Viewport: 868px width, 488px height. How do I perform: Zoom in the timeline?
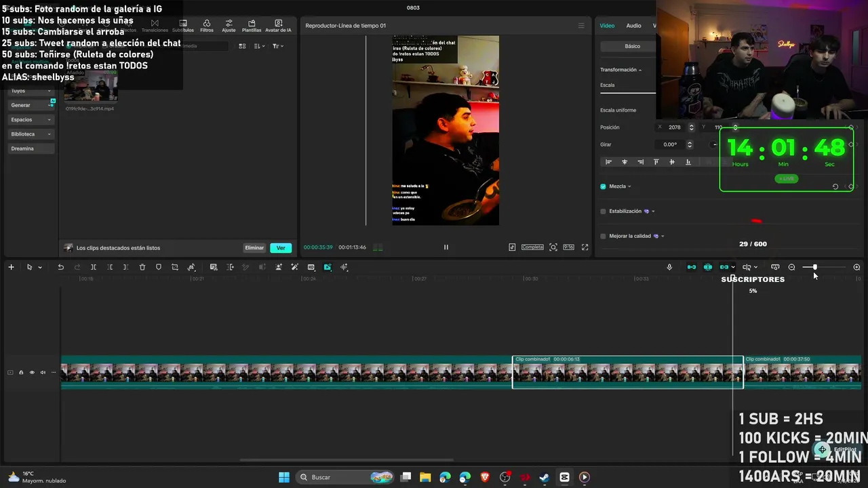(x=856, y=267)
